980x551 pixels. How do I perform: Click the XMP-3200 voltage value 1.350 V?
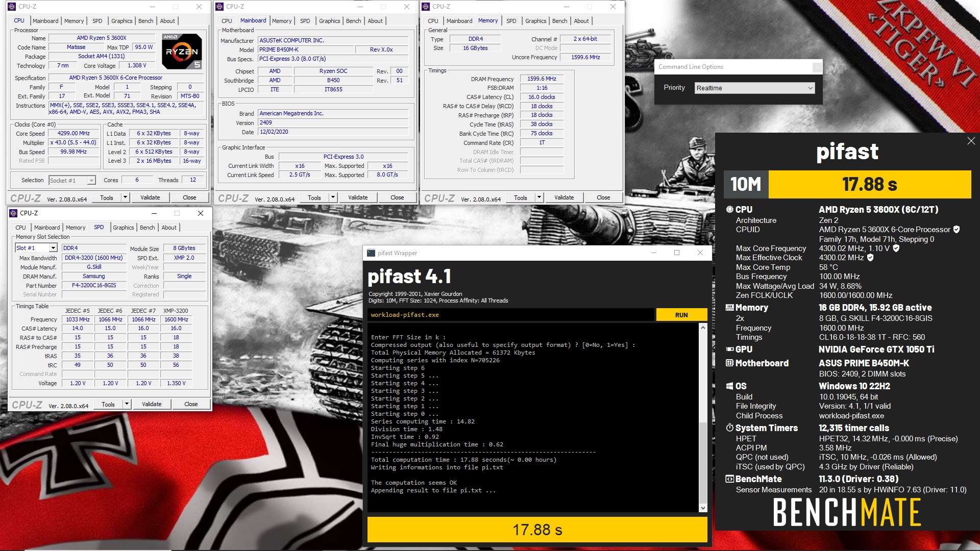(176, 383)
